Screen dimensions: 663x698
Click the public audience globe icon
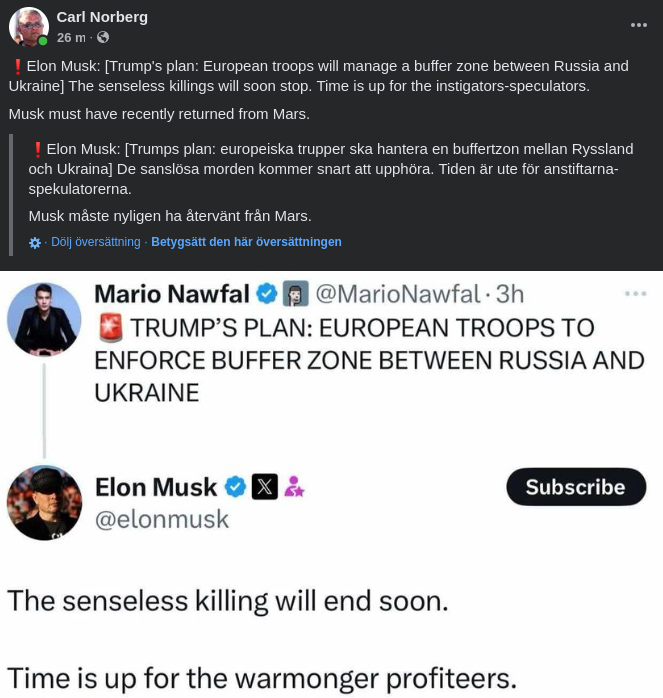[103, 38]
